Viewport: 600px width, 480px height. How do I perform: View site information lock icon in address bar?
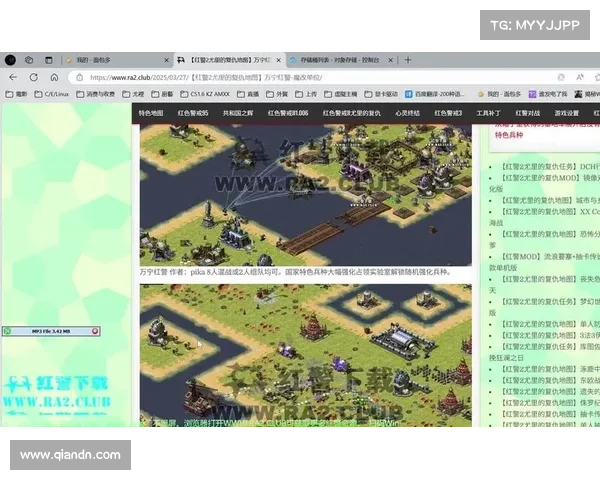80,77
